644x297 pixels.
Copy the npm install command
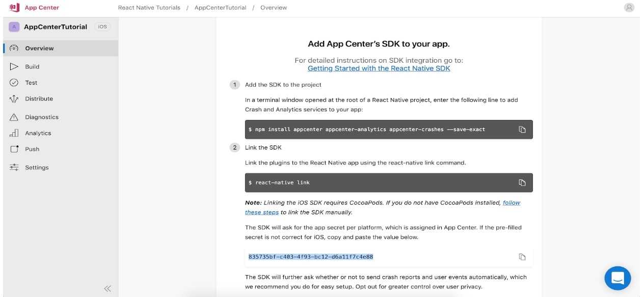(522, 130)
